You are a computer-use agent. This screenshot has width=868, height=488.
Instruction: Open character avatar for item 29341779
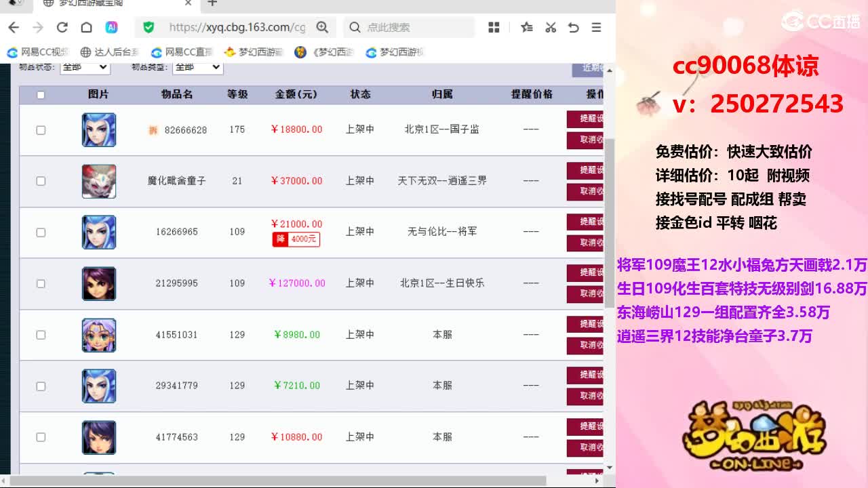99,386
